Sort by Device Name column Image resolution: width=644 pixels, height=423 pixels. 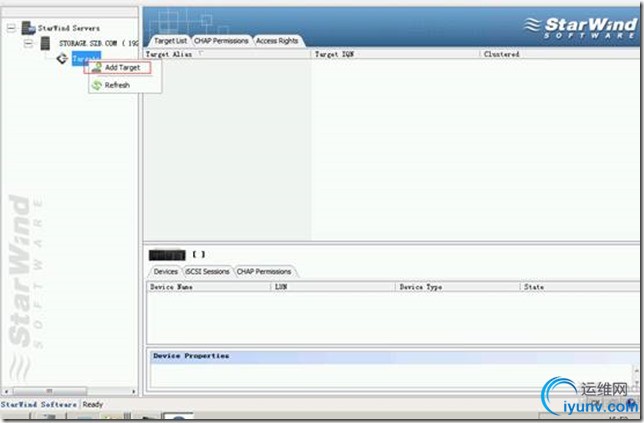click(209, 287)
